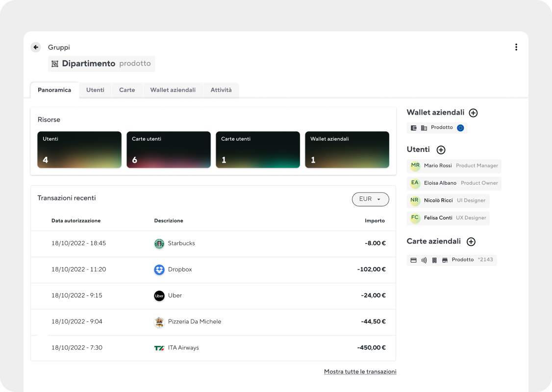Open the Prodotto *2143 card chip

(452, 260)
